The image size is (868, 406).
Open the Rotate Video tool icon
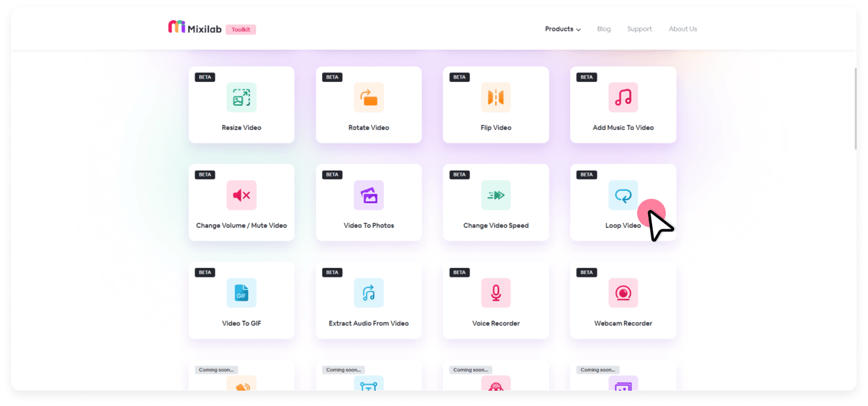(x=368, y=97)
